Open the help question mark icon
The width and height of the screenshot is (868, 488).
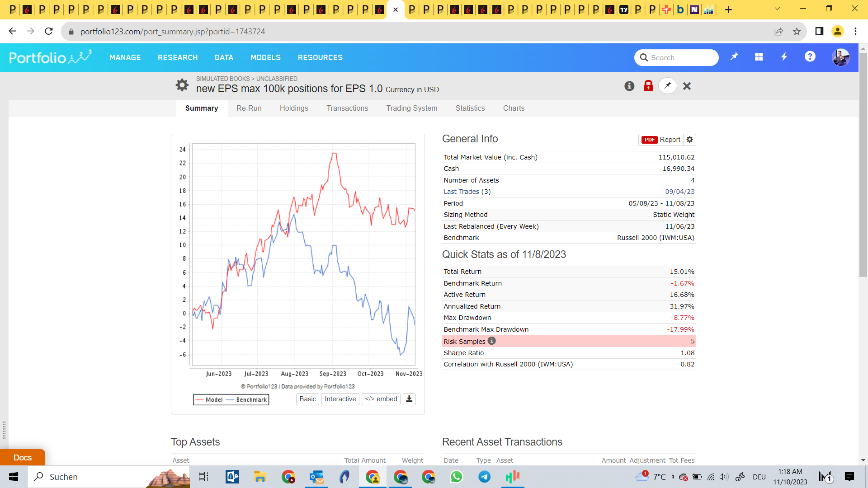point(810,57)
